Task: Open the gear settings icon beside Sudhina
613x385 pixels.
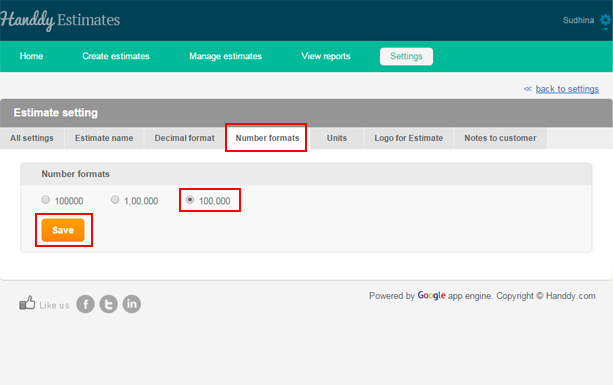Action: point(606,21)
